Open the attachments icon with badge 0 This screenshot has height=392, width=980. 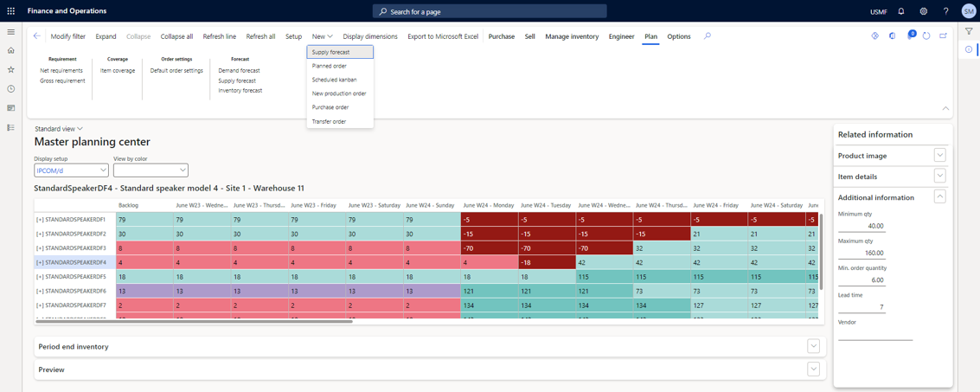tap(911, 35)
